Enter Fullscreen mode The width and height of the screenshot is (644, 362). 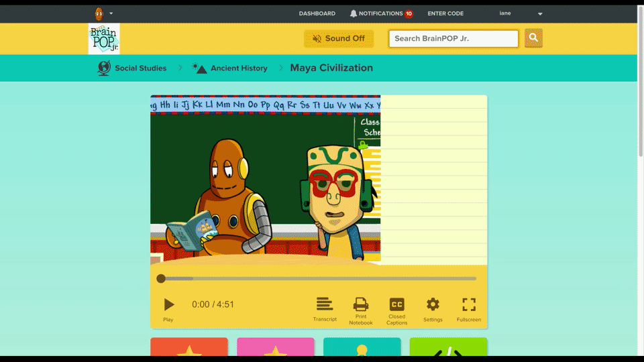(x=469, y=310)
